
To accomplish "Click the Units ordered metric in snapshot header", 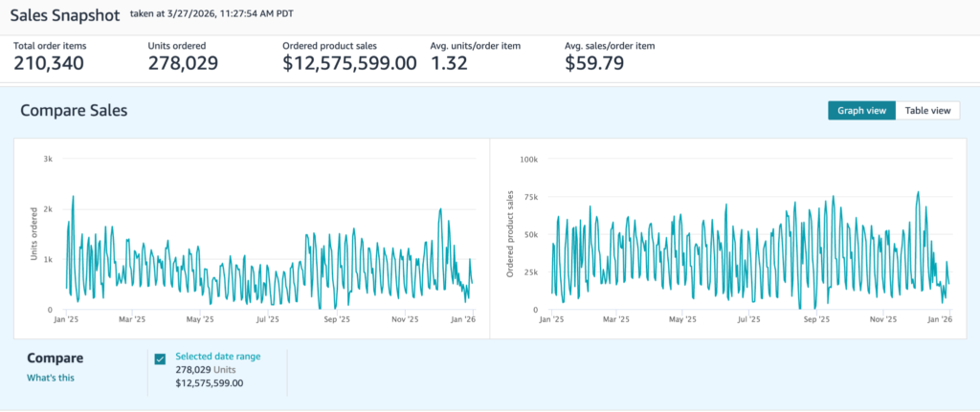I will [x=183, y=64].
